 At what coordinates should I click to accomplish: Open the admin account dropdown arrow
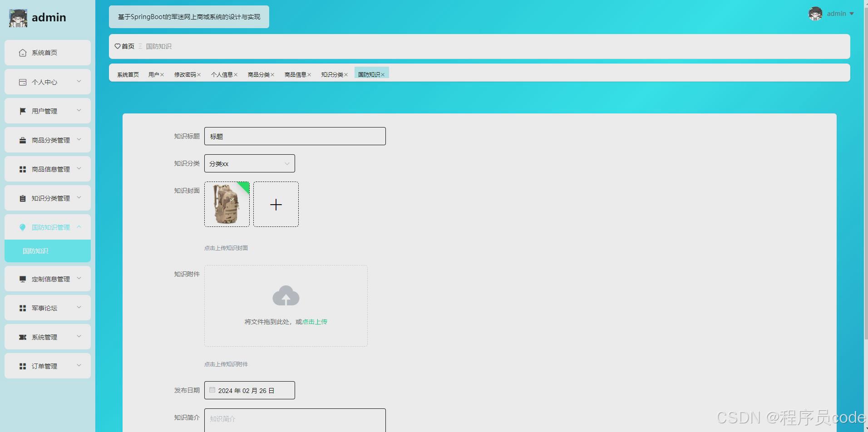pos(852,14)
